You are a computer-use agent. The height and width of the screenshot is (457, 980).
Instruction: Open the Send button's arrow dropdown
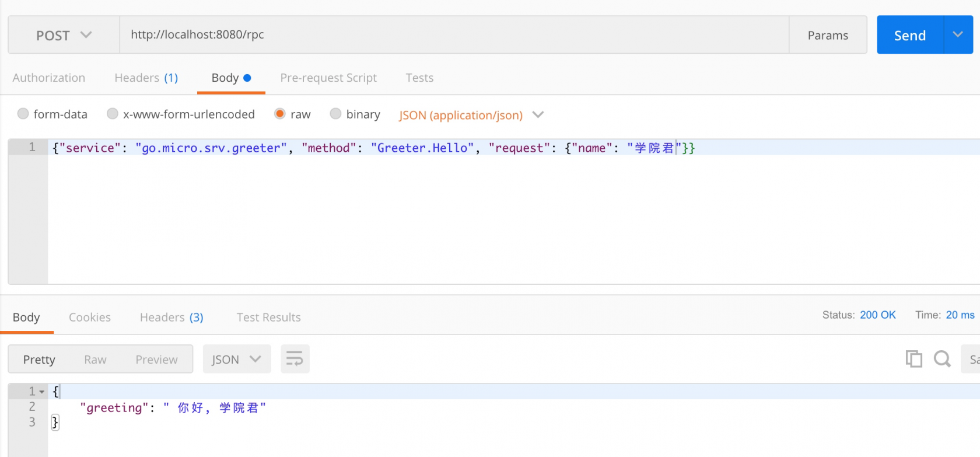point(958,35)
